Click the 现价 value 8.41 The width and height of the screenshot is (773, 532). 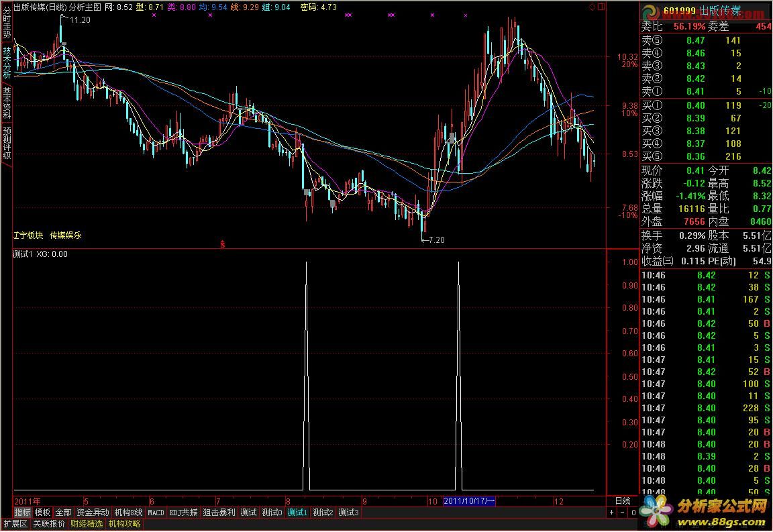[x=696, y=170]
